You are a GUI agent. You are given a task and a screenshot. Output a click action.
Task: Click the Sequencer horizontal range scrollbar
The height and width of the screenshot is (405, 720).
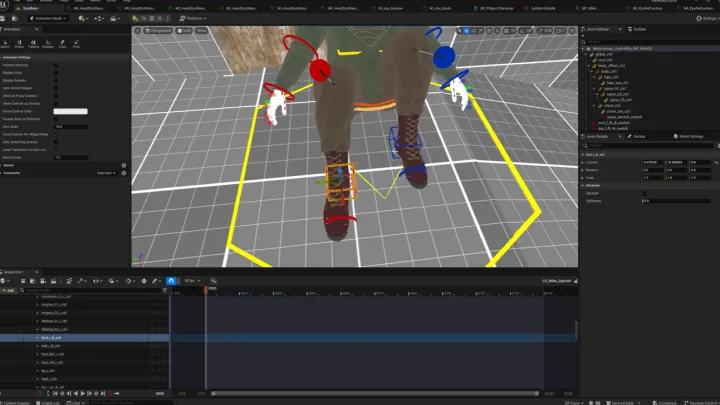click(x=375, y=394)
